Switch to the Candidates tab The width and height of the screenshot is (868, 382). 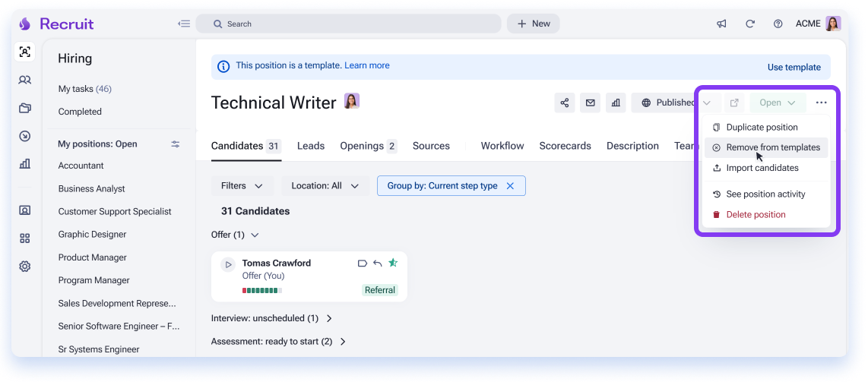click(246, 147)
